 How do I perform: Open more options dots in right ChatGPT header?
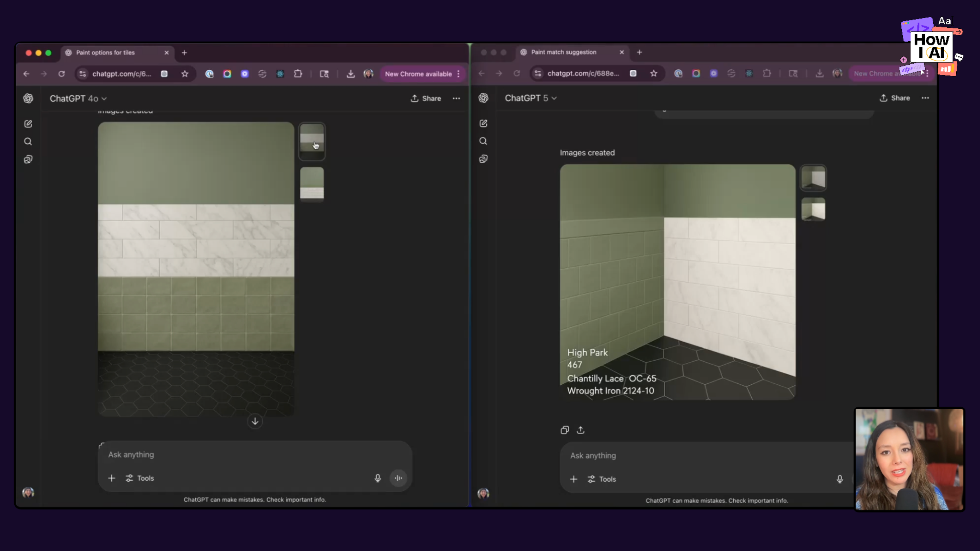pos(925,98)
